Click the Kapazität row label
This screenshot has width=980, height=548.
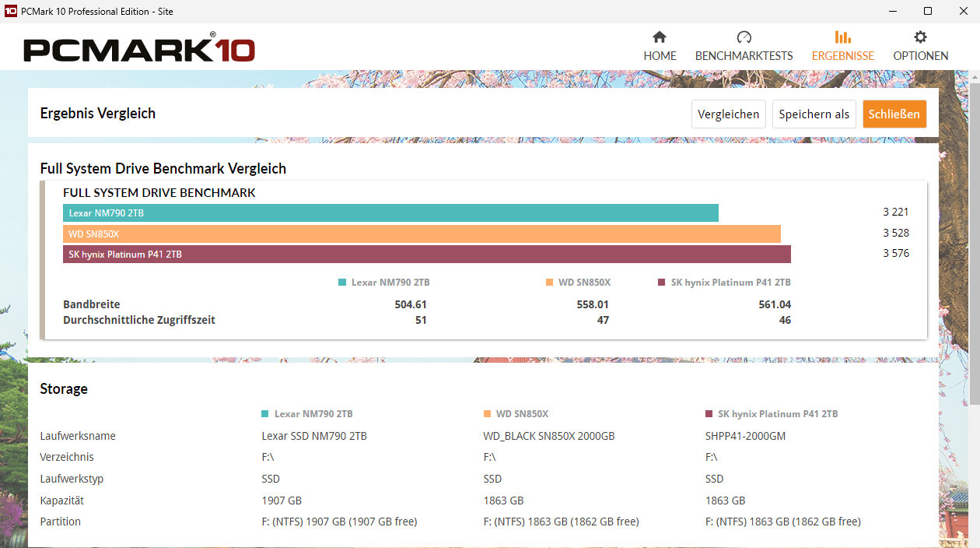(x=62, y=501)
